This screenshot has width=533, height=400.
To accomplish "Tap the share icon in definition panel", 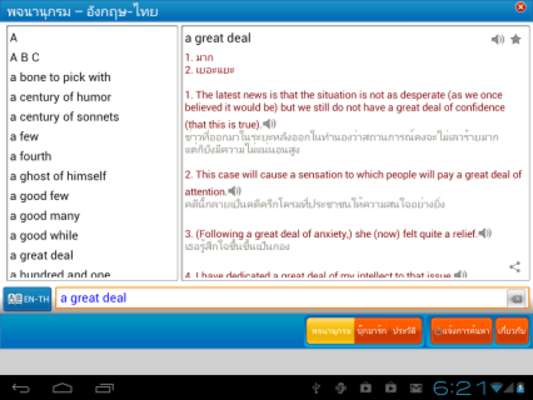I will click(515, 267).
